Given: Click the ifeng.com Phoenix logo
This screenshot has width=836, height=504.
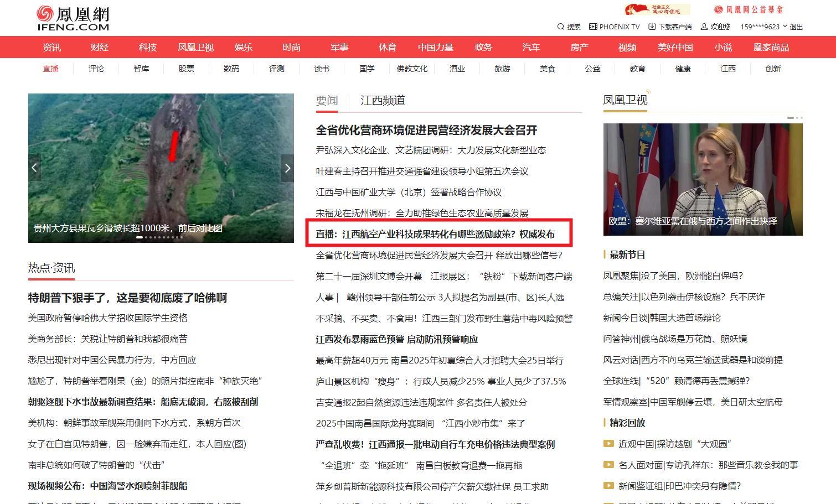Looking at the screenshot, I should [x=73, y=18].
